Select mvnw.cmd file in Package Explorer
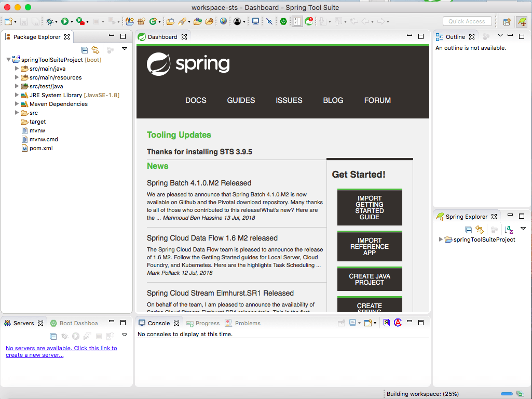The width and height of the screenshot is (532, 399). click(40, 139)
